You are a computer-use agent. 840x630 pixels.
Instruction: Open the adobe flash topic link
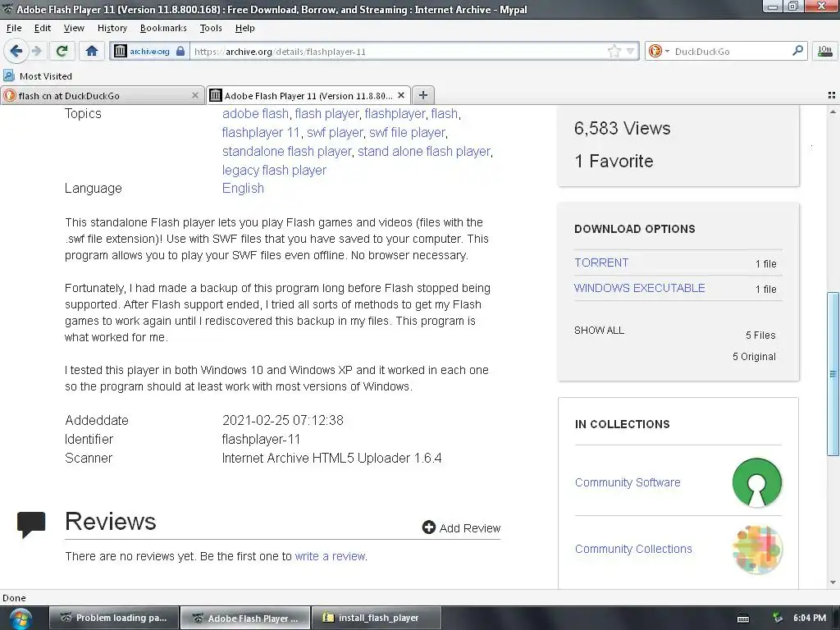coord(255,113)
